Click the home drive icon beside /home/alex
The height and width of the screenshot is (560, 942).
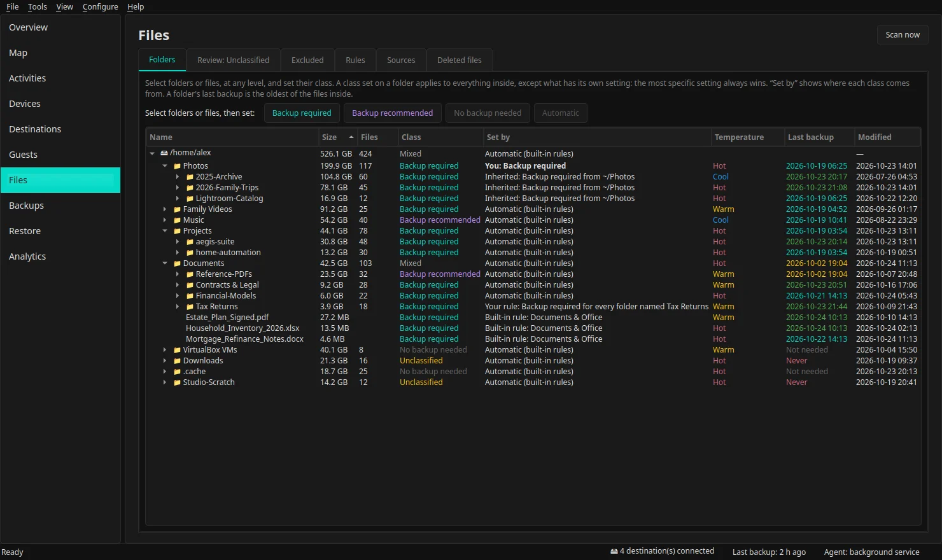pos(164,153)
